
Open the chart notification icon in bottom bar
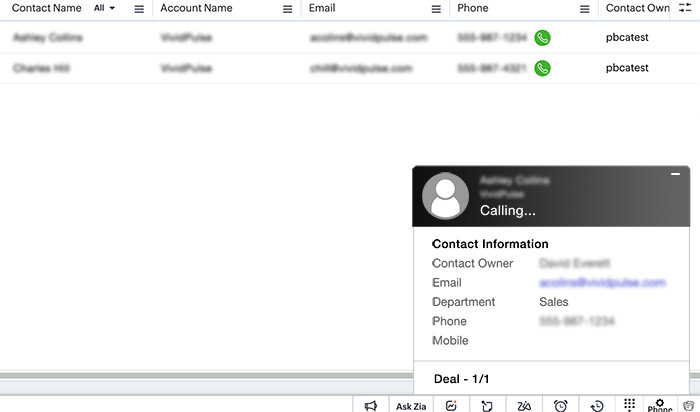pos(452,405)
